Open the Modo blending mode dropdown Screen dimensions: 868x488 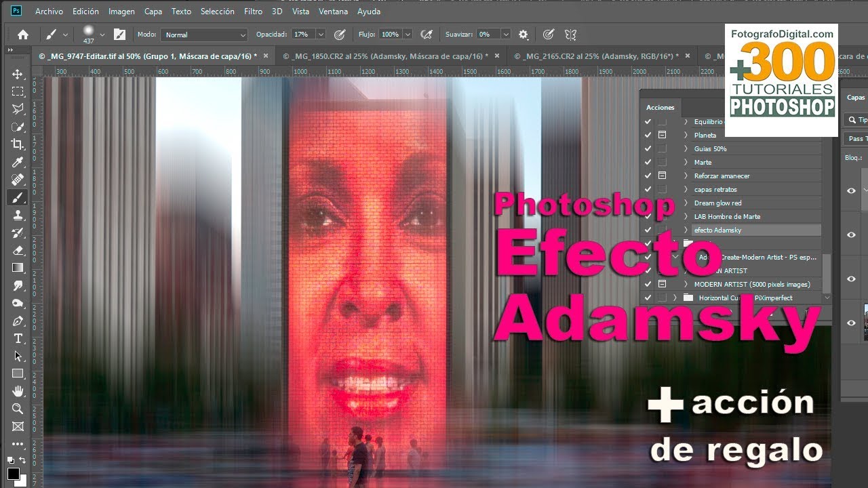pyautogui.click(x=204, y=35)
